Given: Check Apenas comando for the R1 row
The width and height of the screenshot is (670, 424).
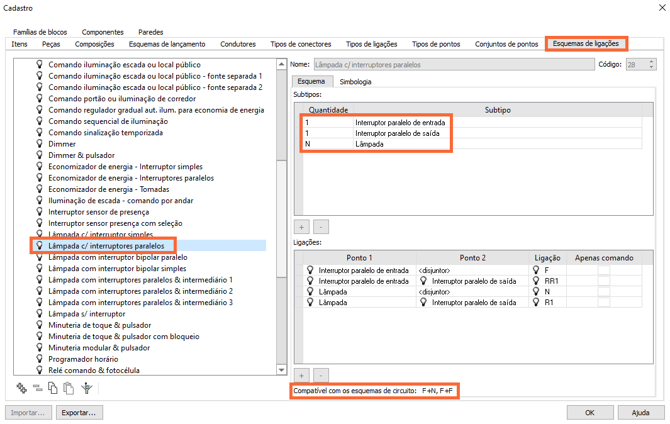Looking at the screenshot, I should coord(604,302).
